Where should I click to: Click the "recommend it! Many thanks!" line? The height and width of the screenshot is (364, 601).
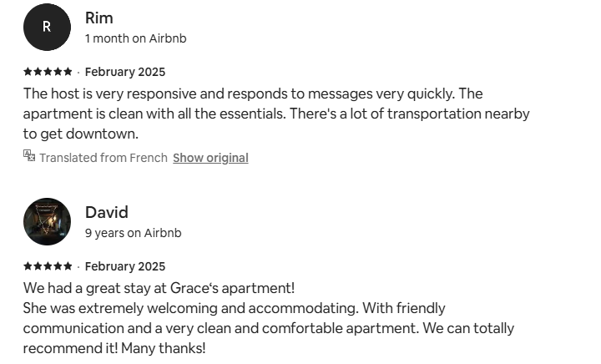(x=114, y=348)
